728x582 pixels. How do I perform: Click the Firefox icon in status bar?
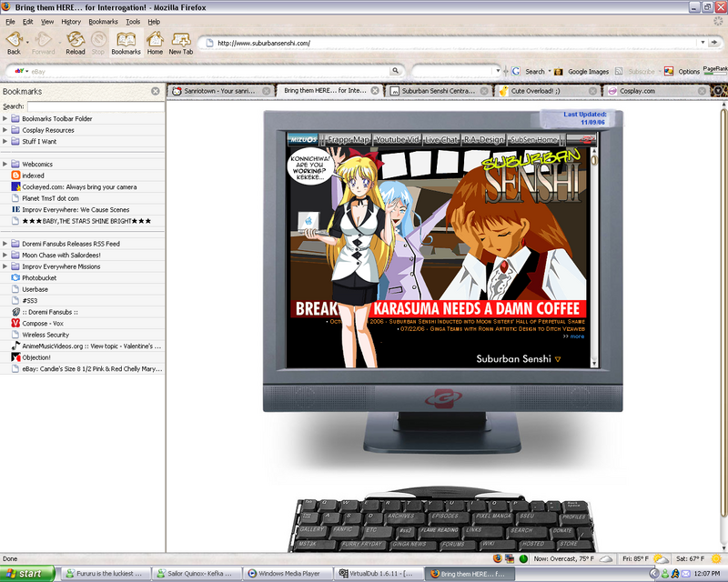(497, 558)
